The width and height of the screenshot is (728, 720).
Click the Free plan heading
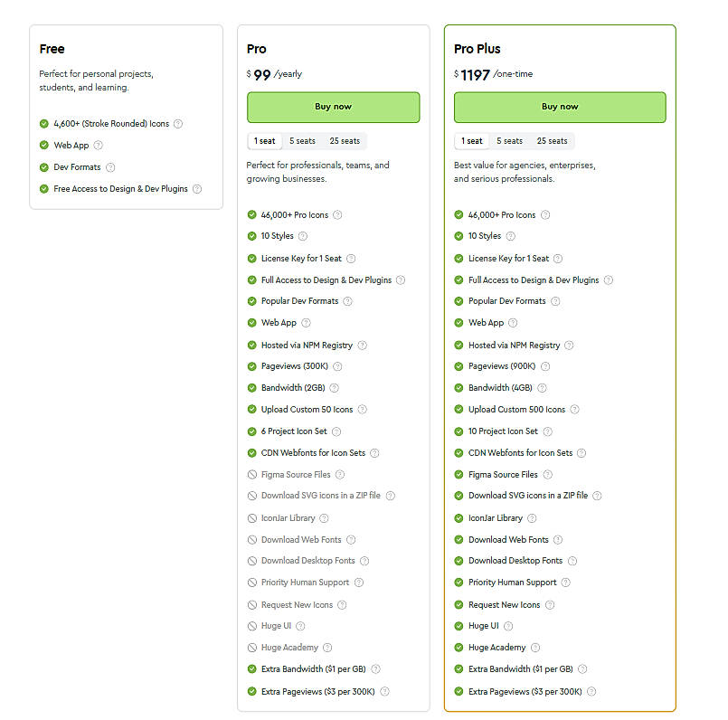pos(52,49)
